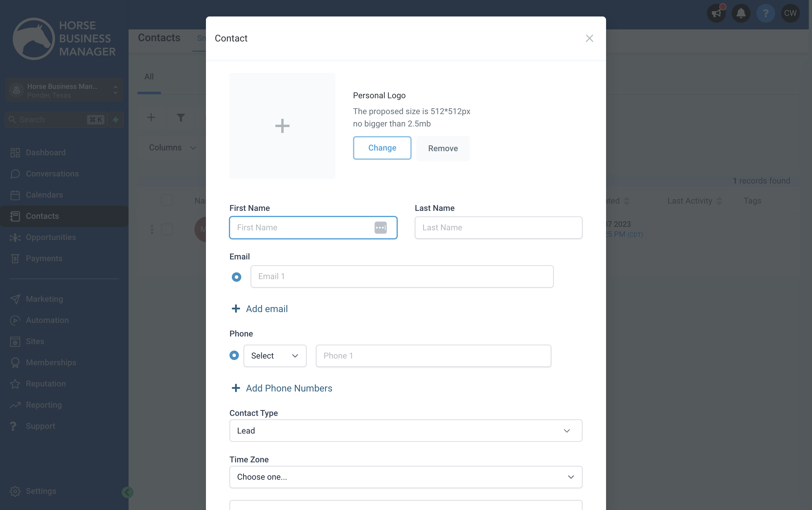Click the Remove logo button
Image resolution: width=812 pixels, height=510 pixels.
(x=443, y=148)
